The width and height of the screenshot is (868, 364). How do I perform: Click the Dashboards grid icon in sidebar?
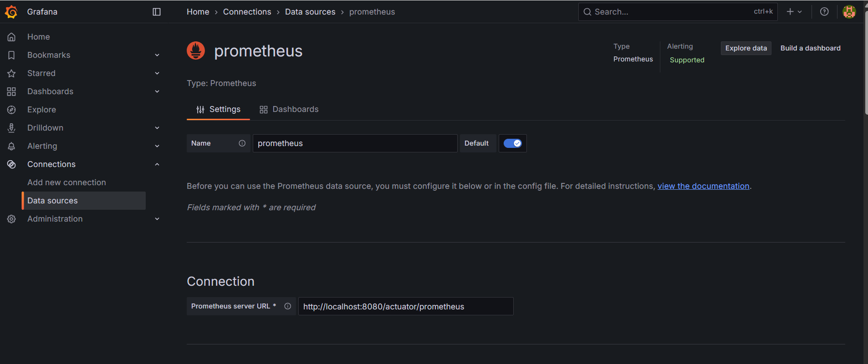pyautogui.click(x=11, y=91)
